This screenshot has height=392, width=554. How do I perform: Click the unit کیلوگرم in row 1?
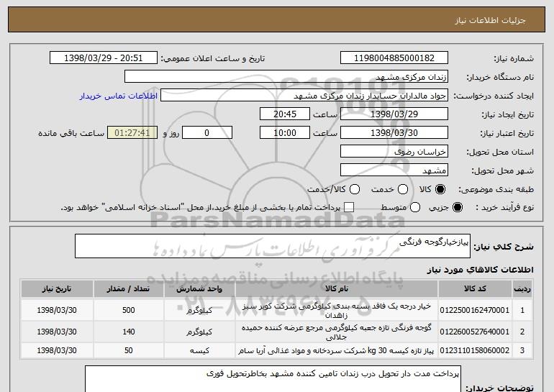point(199,311)
